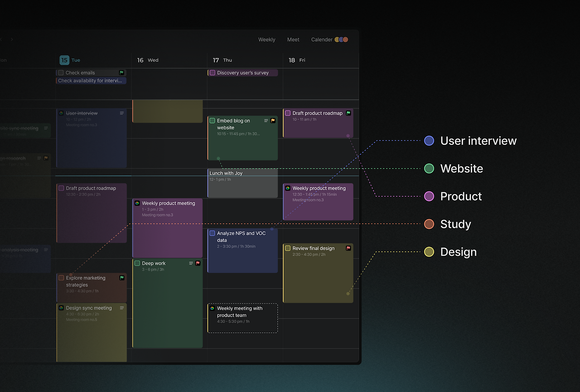Click the green flag on Explore marketing strategies
Viewport: 580px width, 392px height.
pyautogui.click(x=122, y=278)
